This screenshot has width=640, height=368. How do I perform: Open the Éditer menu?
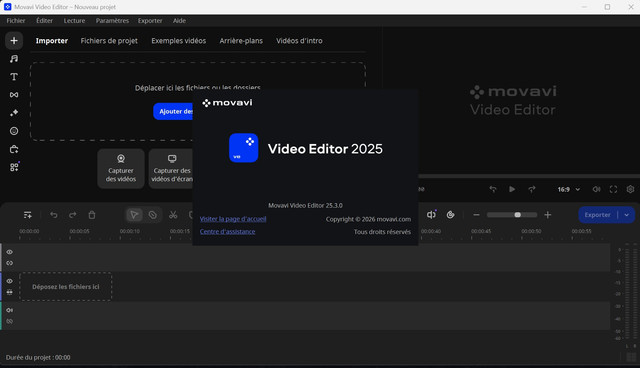[x=44, y=20]
